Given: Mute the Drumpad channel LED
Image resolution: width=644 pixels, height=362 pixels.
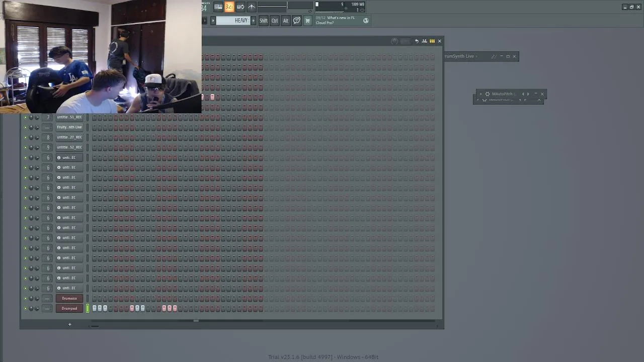Looking at the screenshot, I should tap(25, 308).
